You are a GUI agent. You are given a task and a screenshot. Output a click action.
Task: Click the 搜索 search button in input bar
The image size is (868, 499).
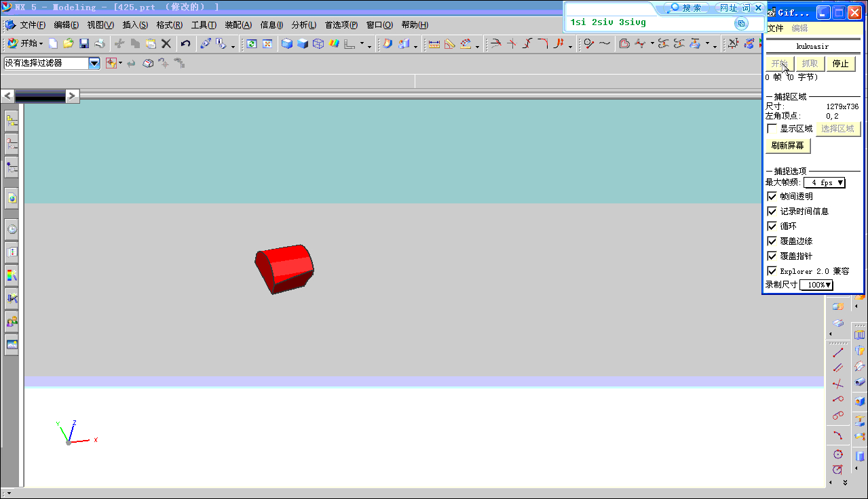tap(687, 8)
